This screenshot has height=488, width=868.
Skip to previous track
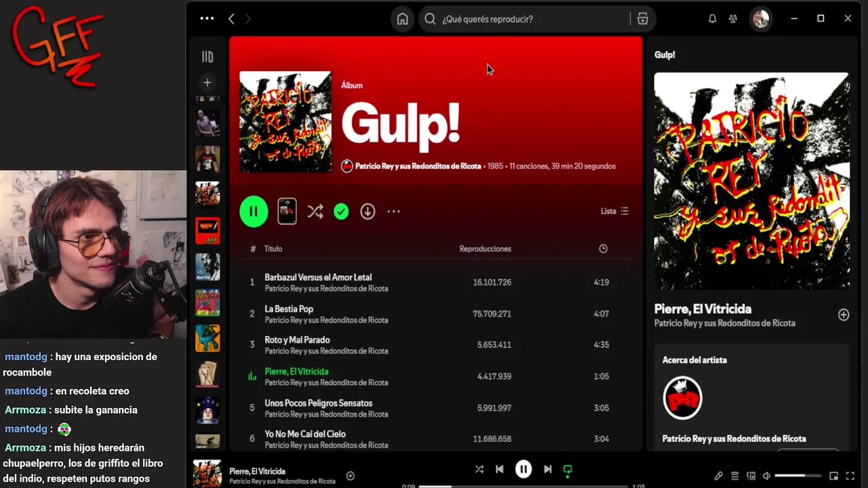click(500, 469)
